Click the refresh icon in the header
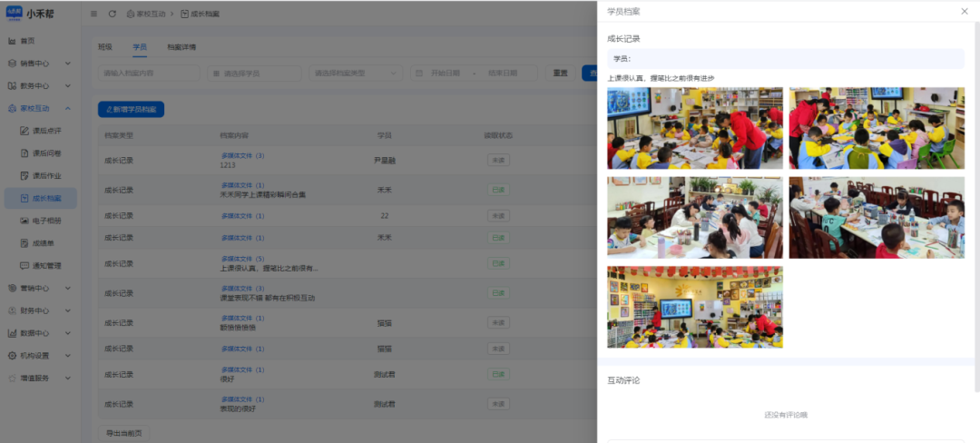The image size is (980, 443). (112, 15)
